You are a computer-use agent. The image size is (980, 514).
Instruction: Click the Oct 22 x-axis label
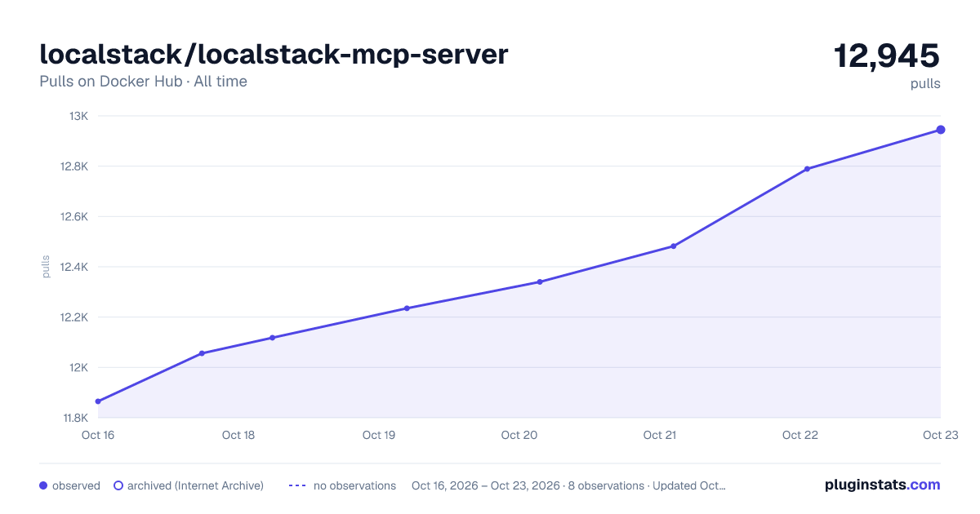click(800, 435)
